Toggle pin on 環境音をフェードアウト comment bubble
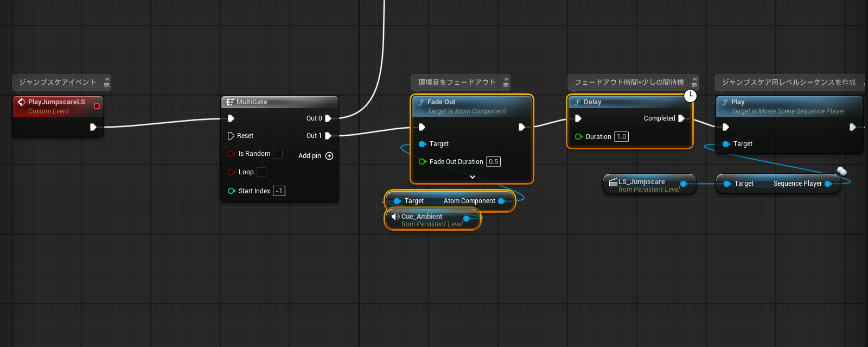 (x=506, y=79)
